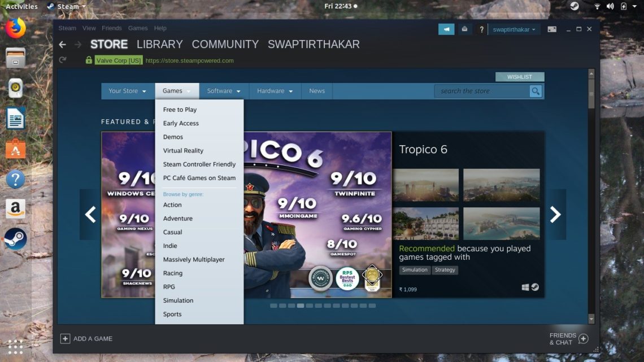The image size is (644, 362).
Task: Open the Your Store dropdown
Action: [127, 91]
